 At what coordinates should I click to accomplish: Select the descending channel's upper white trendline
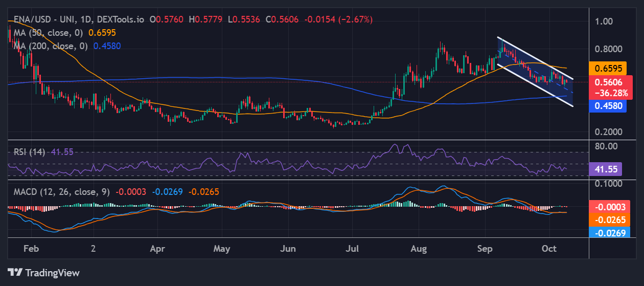pos(537,59)
